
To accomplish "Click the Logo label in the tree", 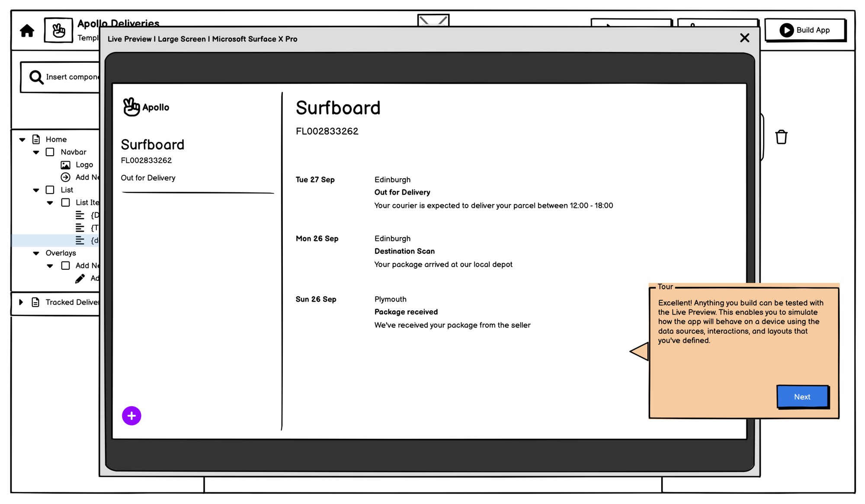I will (x=84, y=165).
